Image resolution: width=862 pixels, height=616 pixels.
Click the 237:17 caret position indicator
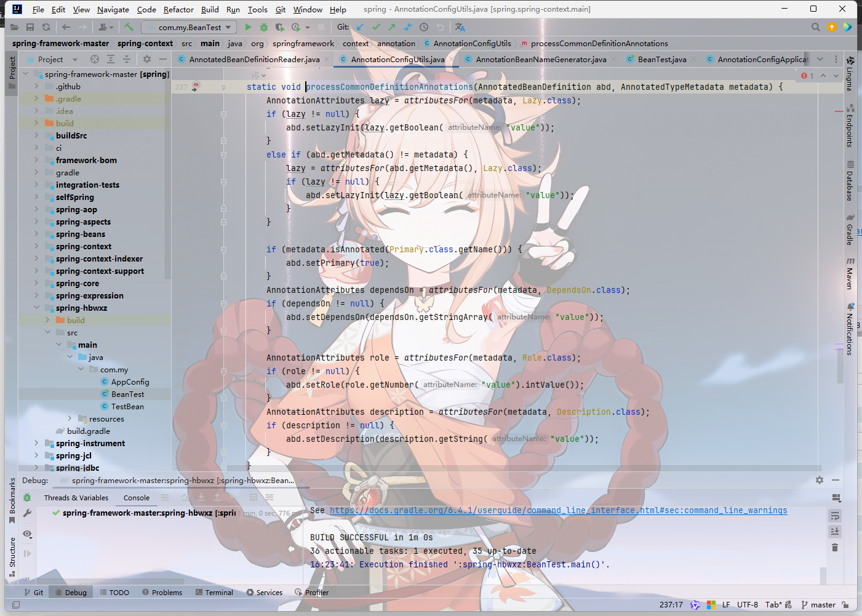[x=671, y=605]
